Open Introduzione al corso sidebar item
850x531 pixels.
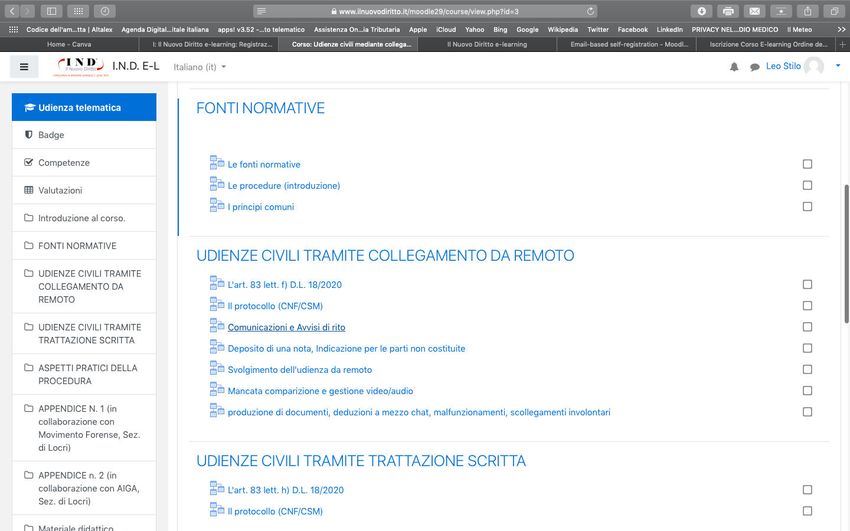[x=84, y=218]
